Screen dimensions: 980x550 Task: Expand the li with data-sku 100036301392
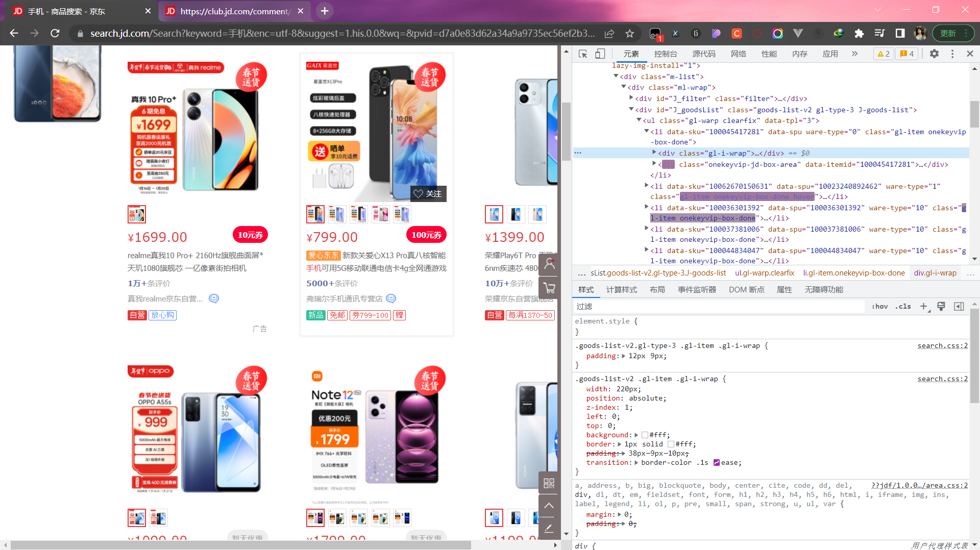[647, 207]
